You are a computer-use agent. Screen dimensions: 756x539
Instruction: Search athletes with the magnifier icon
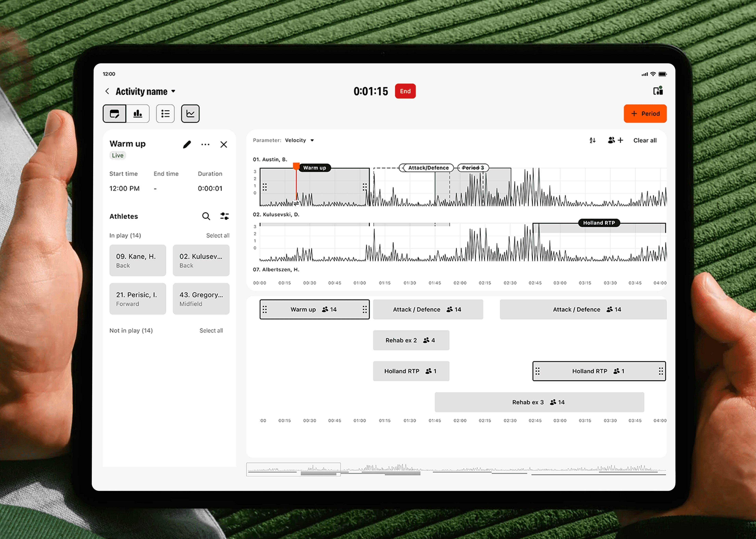click(x=206, y=216)
